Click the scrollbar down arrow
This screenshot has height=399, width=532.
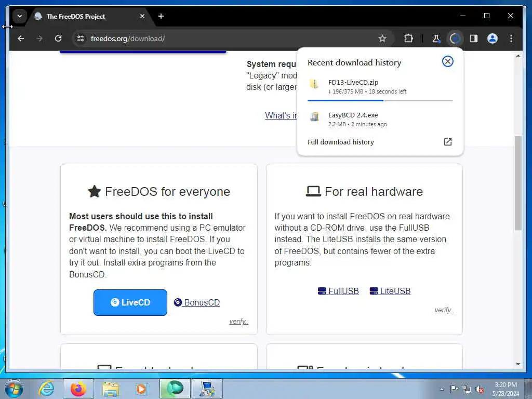click(518, 364)
